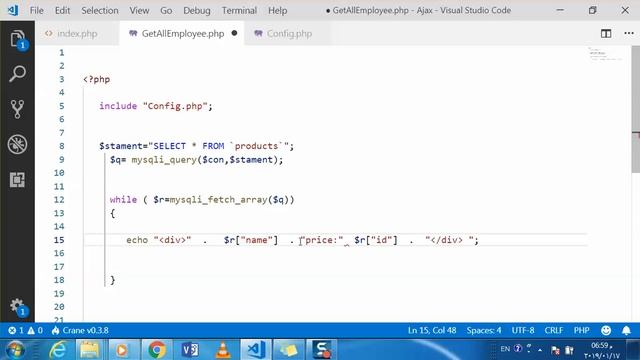Click the closing brace on line 18

[113, 280]
